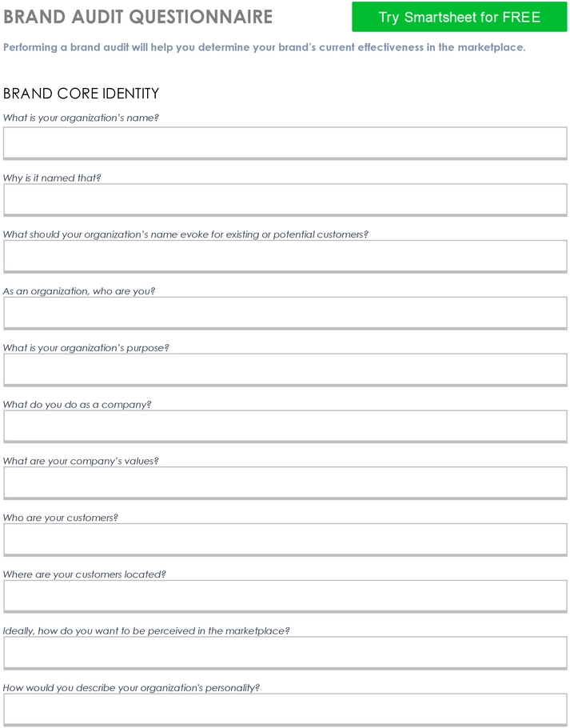Click the 'What do you do as a company?' field

[x=285, y=426]
